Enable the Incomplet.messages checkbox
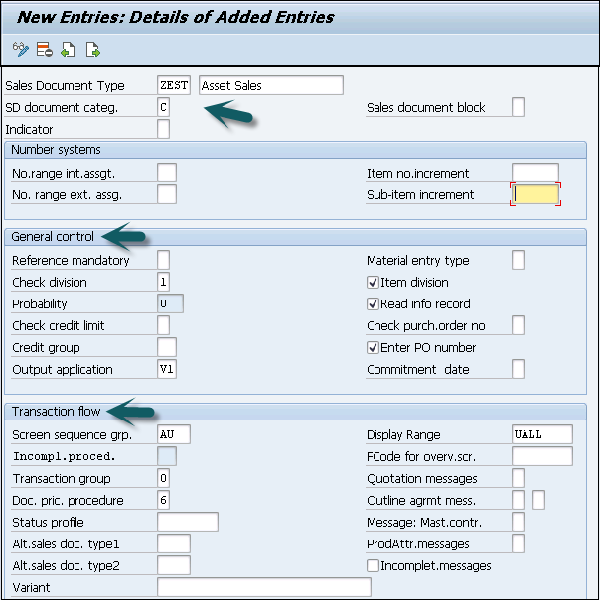Image resolution: width=600 pixels, height=600 pixels. 373,566
